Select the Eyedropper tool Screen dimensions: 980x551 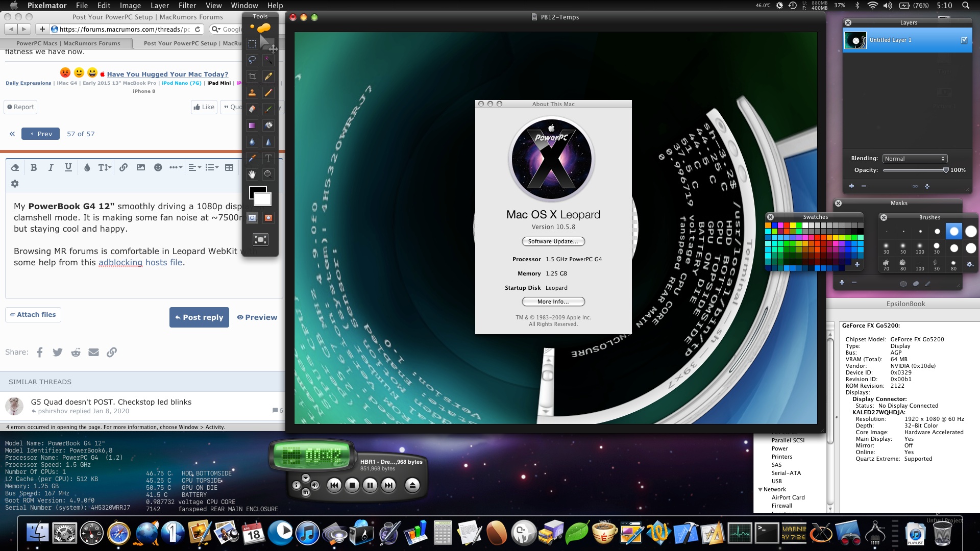pos(252,158)
